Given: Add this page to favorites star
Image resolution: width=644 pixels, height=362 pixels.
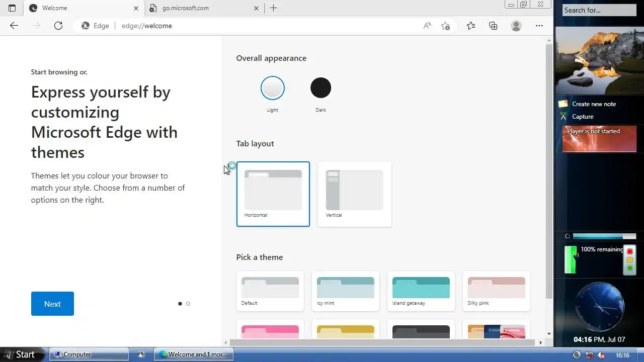Looking at the screenshot, I should click(x=445, y=26).
